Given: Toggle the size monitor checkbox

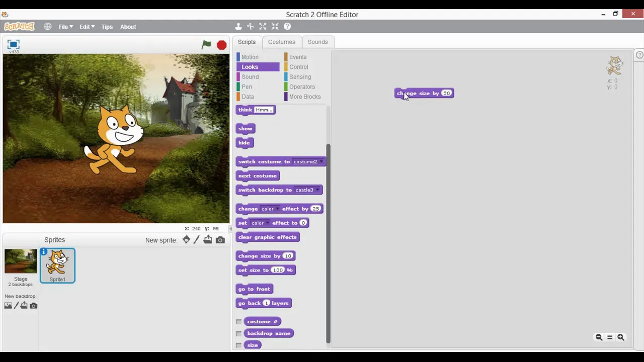Looking at the screenshot, I should coord(239,345).
